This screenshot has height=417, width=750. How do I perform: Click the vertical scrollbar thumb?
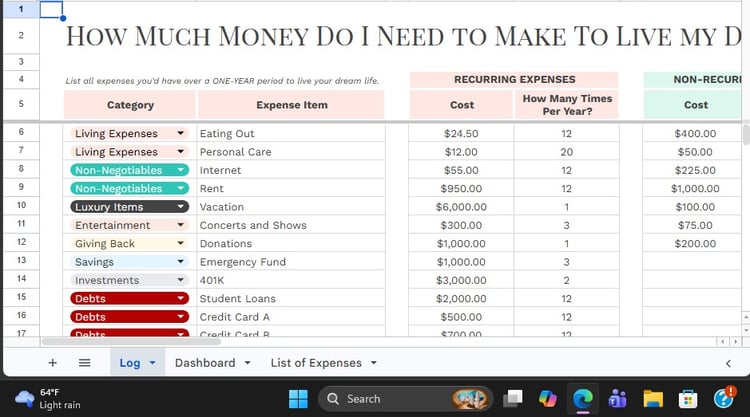[746, 134]
